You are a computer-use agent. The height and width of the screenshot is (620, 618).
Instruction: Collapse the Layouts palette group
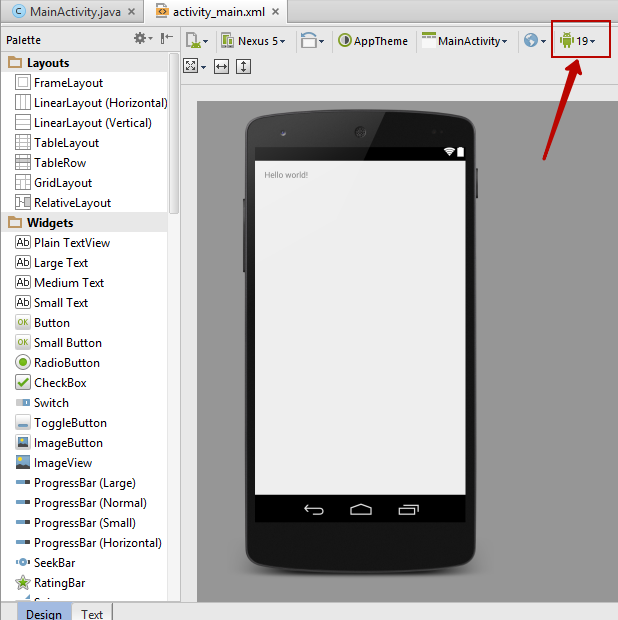[x=85, y=63]
